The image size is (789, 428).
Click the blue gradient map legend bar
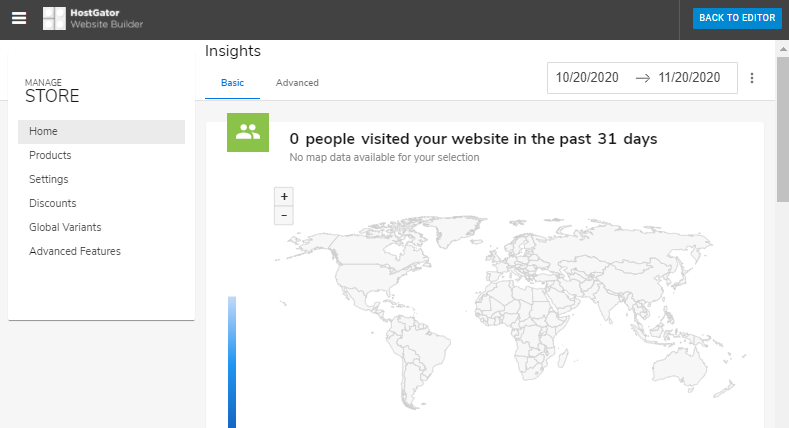[232, 362]
